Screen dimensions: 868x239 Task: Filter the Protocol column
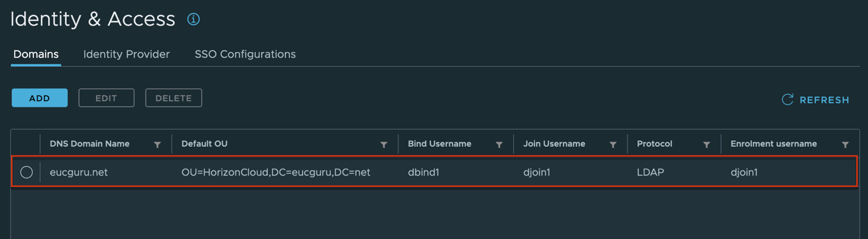(x=706, y=144)
